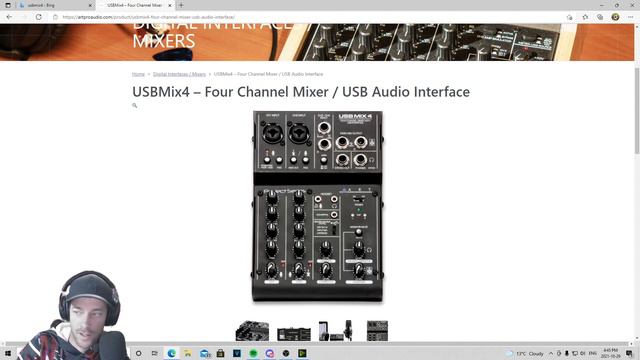
Task: Open the Windows Start menu
Action: pyautogui.click(x=8, y=353)
